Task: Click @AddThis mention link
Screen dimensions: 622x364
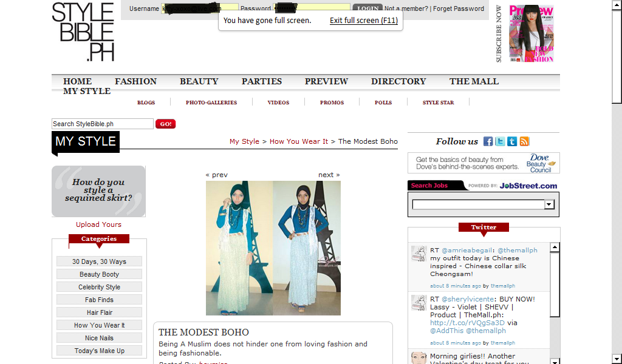Action: click(446, 331)
